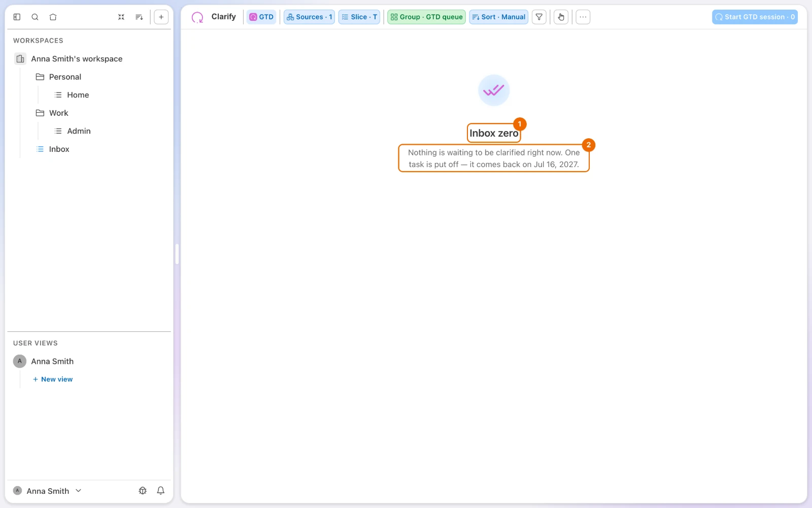Toggle the GTD mode chip
This screenshot has height=508, width=812.
click(261, 17)
